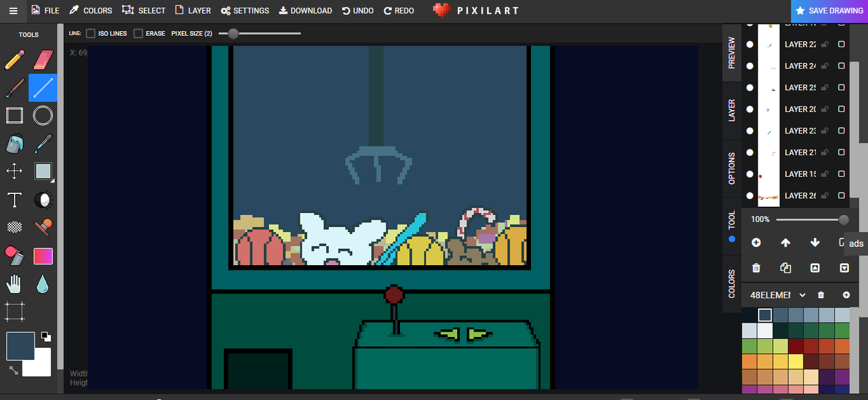Select the Text tool
Image resolution: width=868 pixels, height=400 pixels.
point(14,200)
